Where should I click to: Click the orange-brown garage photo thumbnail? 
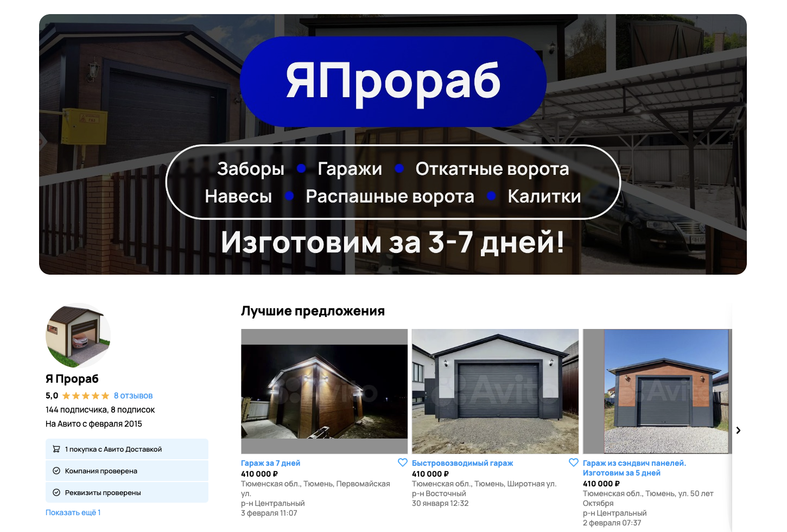(x=657, y=391)
